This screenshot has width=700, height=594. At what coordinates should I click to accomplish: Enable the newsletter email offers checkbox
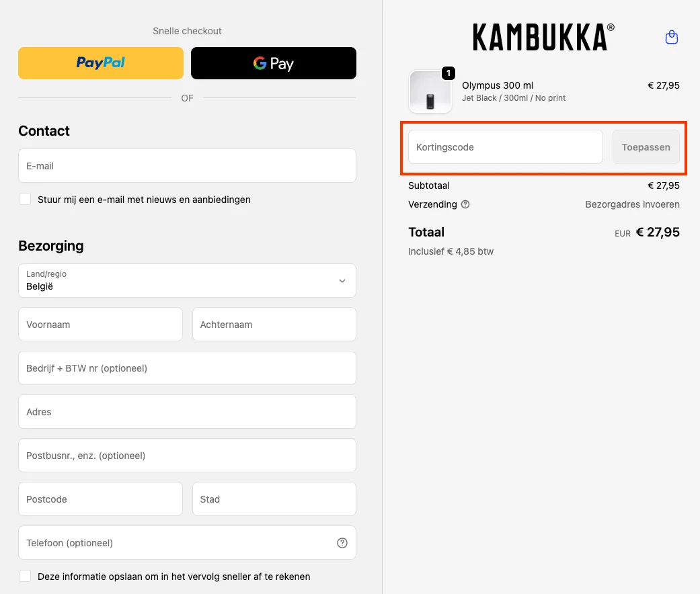(25, 200)
